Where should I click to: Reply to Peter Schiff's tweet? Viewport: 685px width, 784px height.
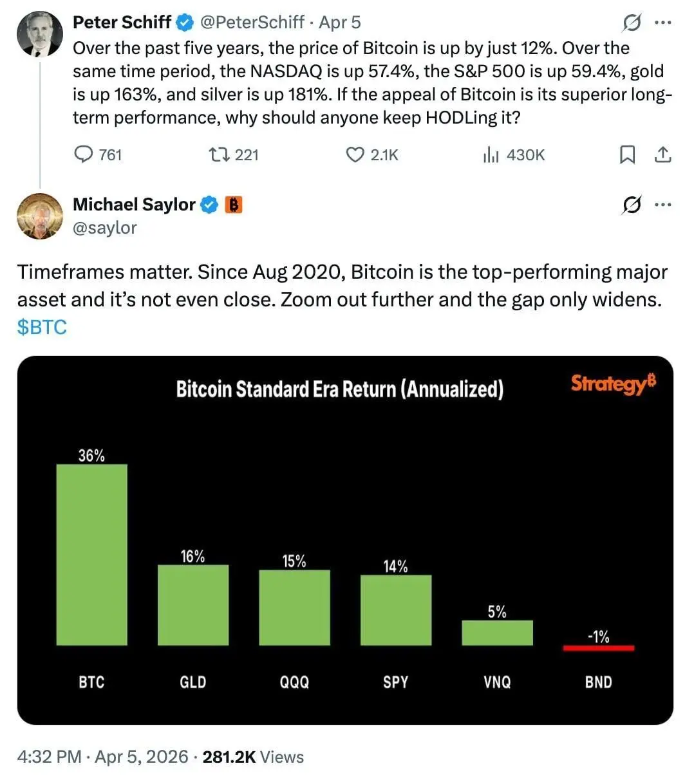point(84,154)
